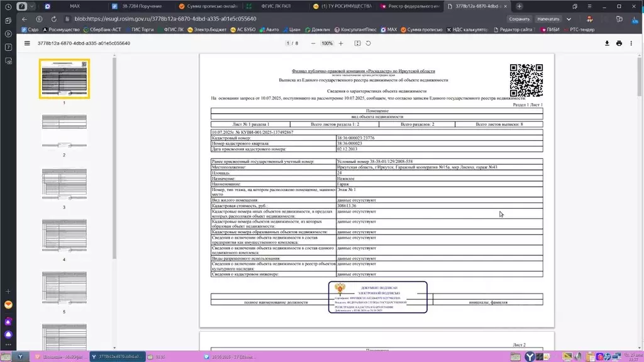This screenshot has width=644, height=362.
Task: Go back to the previous page
Action: pos(25,19)
